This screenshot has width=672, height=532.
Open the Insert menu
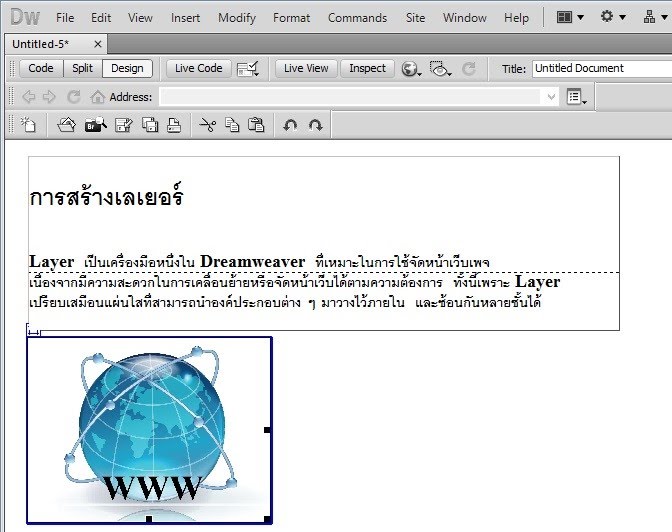[185, 18]
